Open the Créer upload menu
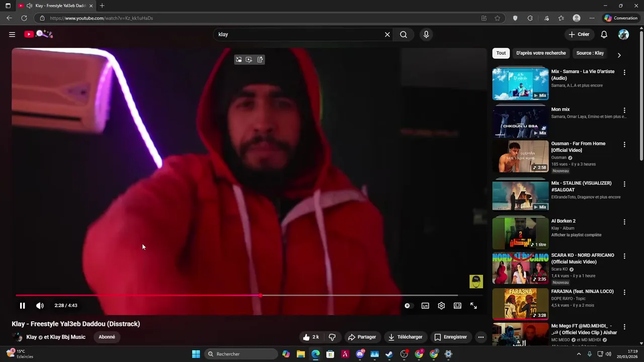 pos(579,34)
